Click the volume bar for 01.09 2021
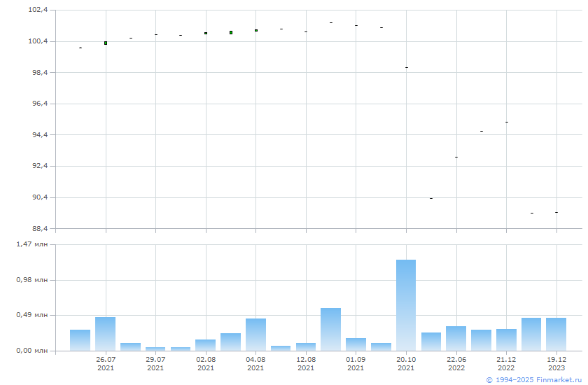The width and height of the screenshot is (588, 385). pyautogui.click(x=356, y=344)
